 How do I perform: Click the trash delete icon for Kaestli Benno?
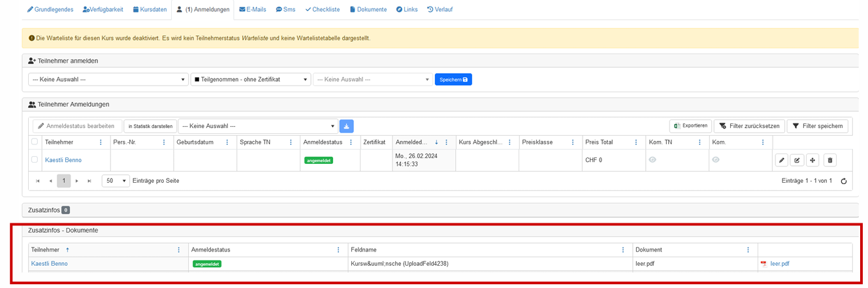(830, 160)
